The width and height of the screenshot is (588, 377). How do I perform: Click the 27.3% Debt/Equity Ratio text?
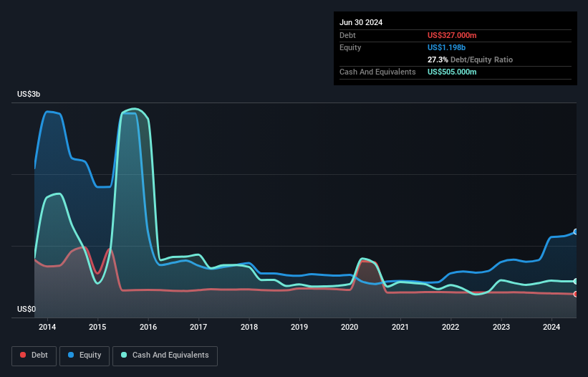pyautogui.click(x=470, y=59)
